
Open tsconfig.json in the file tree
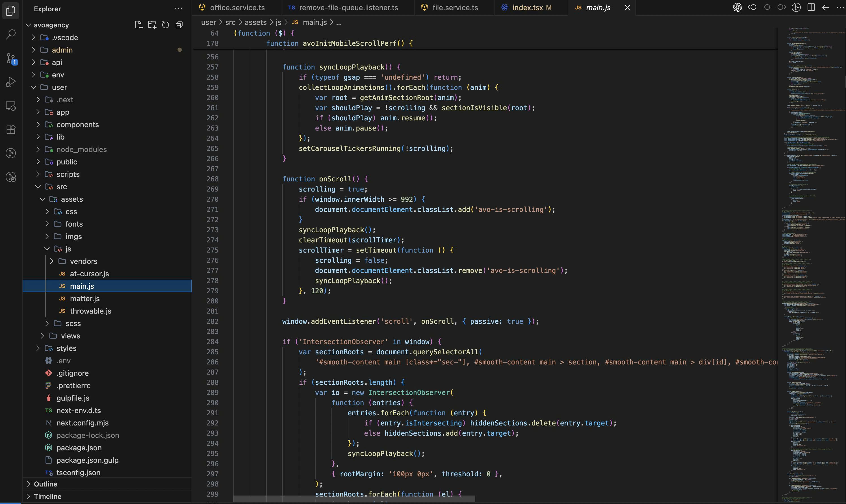coord(107,473)
